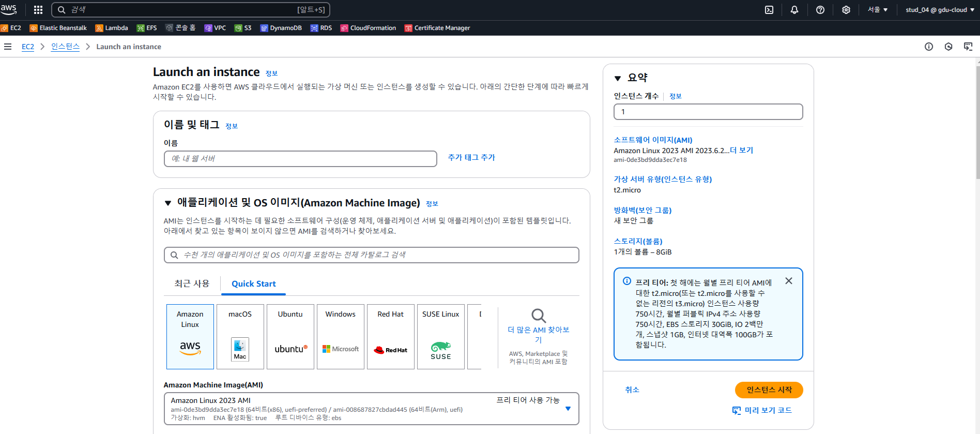Screen dimensions: 980x434
Task: Open 콘솔 홈 favorite shortcut
Action: point(180,28)
